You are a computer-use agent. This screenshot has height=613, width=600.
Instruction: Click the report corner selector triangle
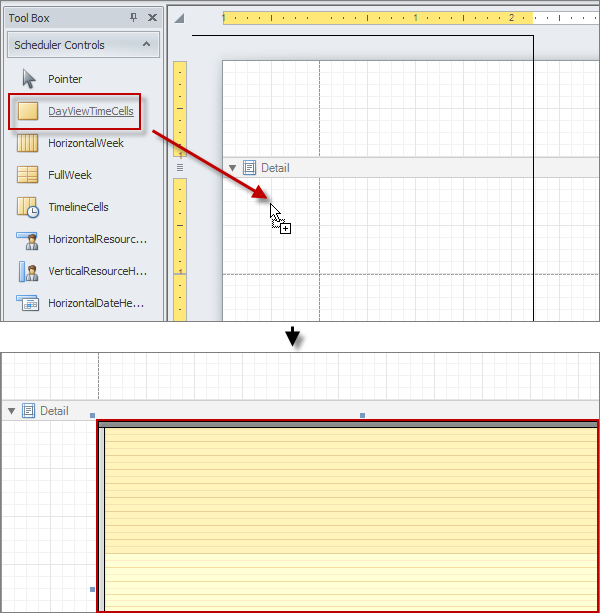tap(179, 18)
